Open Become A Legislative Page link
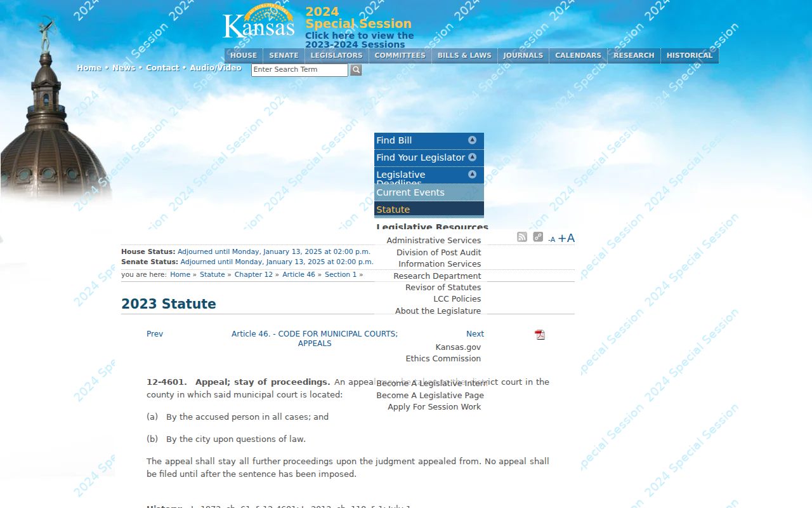This screenshot has width=812, height=508. coord(430,396)
